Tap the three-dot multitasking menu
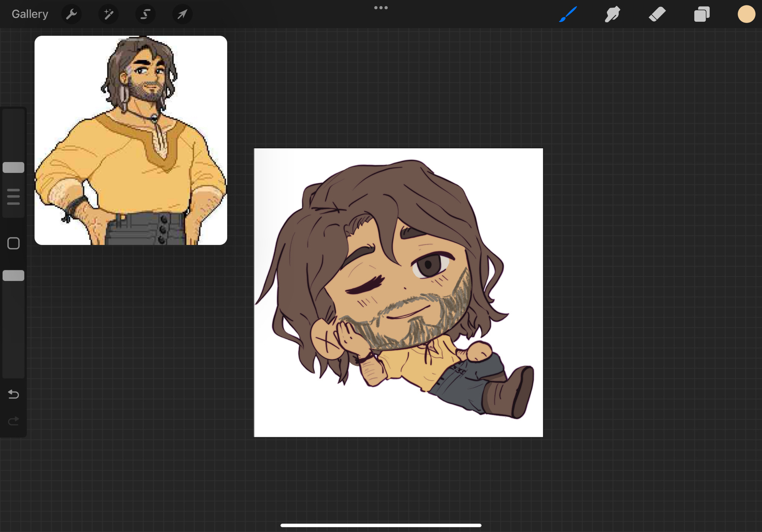 coord(381,8)
